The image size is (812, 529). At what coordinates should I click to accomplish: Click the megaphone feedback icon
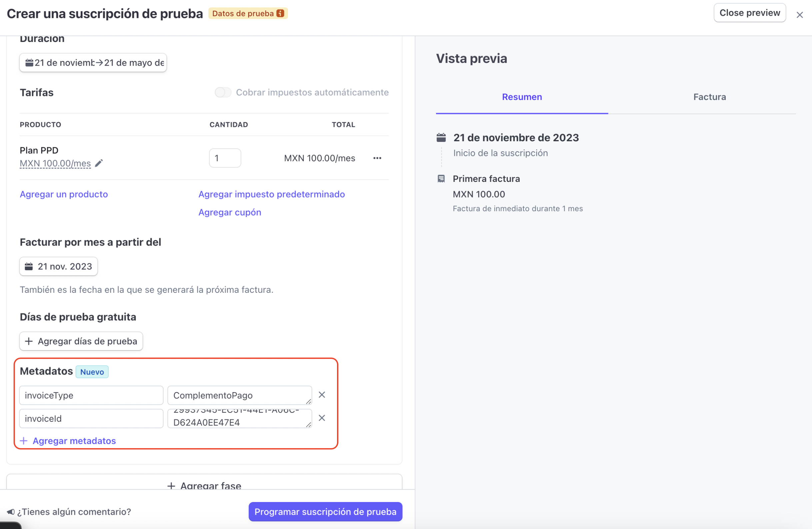coord(11,512)
